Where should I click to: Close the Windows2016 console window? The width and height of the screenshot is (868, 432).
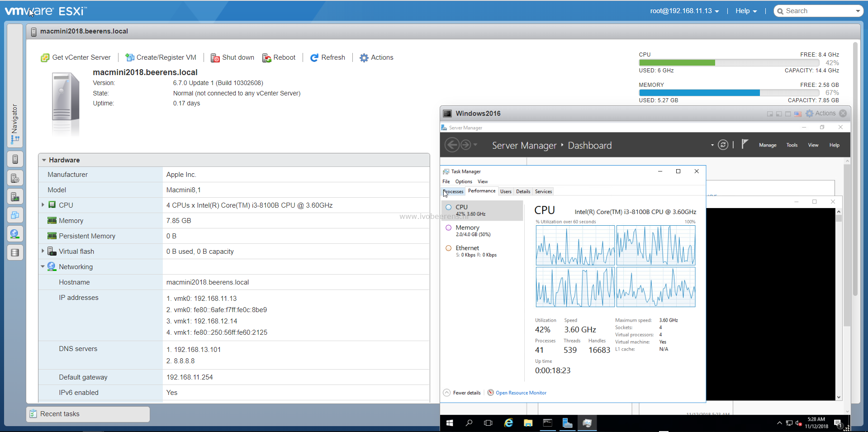tap(843, 114)
